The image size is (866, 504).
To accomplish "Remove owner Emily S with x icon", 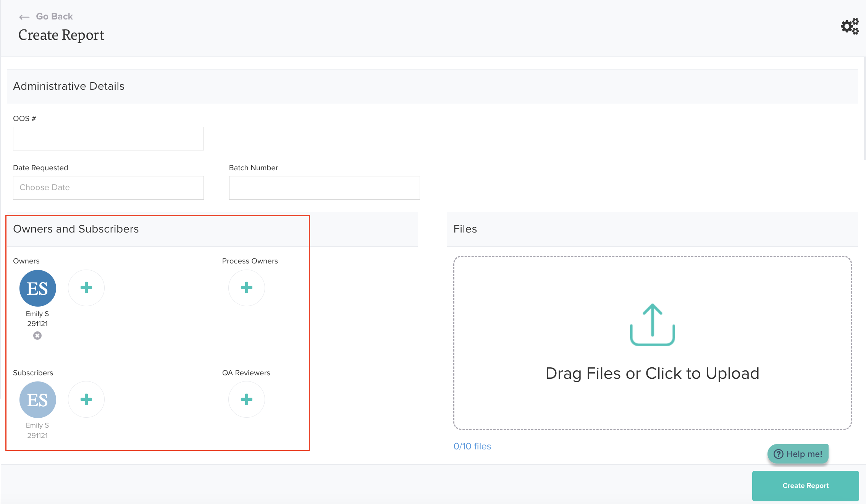I will [37, 336].
